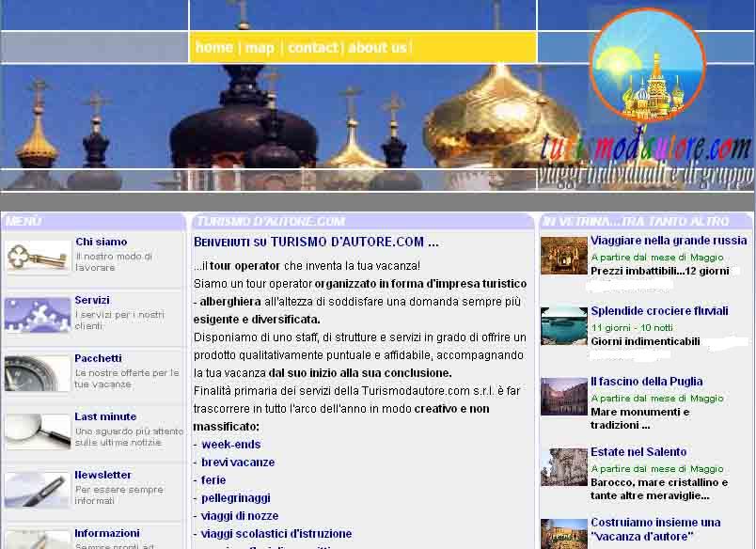This screenshot has height=549, width=756.
Task: Click the puzzle icon beside Servizi
Action: coord(37,314)
